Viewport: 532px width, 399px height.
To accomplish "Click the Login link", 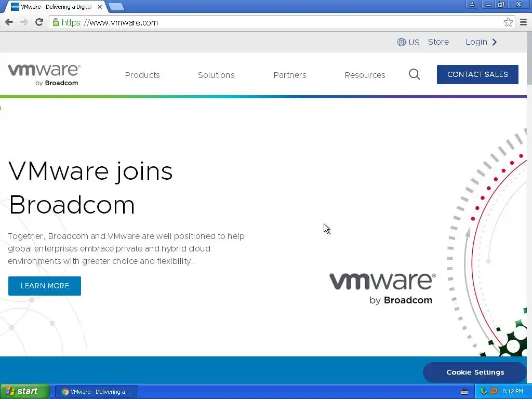I will [x=476, y=42].
